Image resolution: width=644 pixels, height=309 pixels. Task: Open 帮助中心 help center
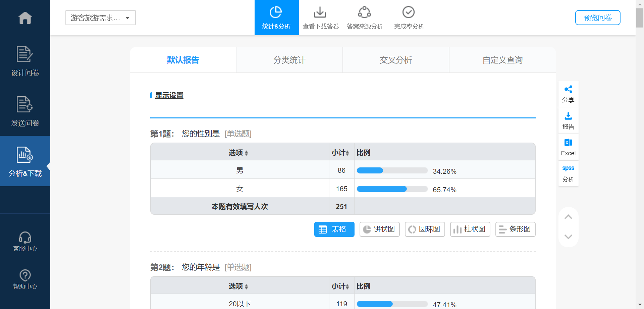click(x=25, y=279)
